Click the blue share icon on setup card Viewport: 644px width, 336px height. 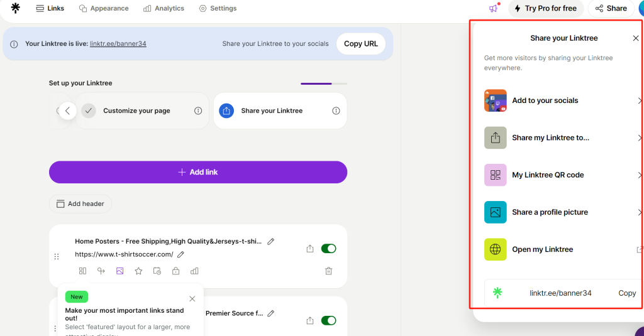point(226,111)
